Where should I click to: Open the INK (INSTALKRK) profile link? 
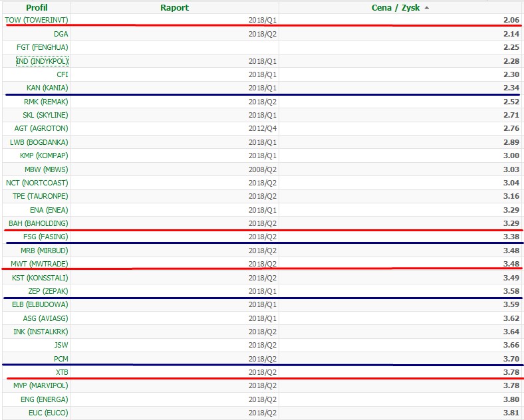(x=41, y=332)
